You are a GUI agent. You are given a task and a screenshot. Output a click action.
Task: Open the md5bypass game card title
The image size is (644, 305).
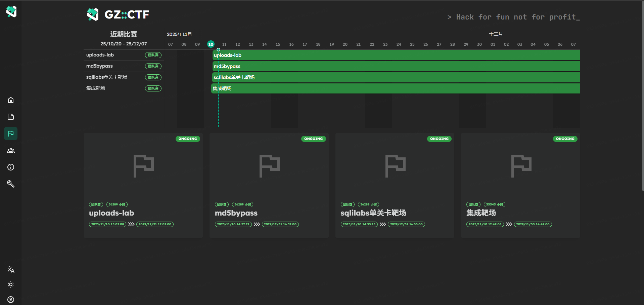[236, 213]
